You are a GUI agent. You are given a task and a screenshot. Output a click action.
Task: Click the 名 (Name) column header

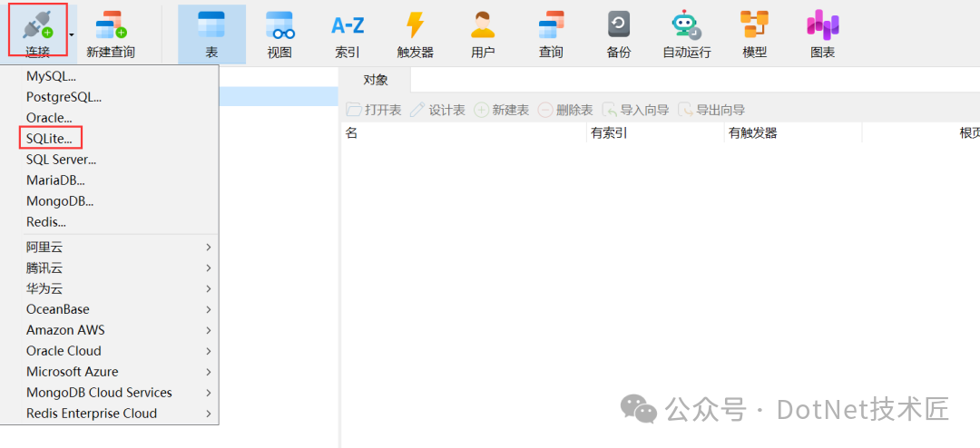point(352,133)
